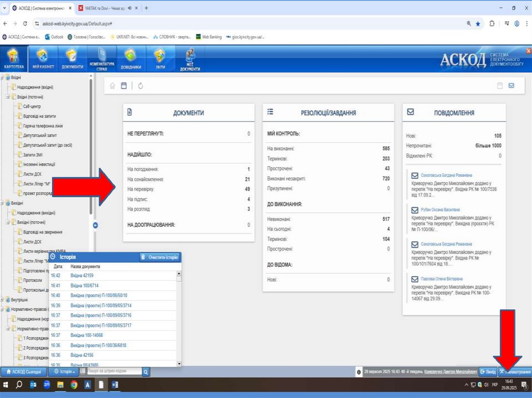Screen dimensions: 532x398
Task: Open the Звіти toolbar icon
Action: (x=160, y=59)
